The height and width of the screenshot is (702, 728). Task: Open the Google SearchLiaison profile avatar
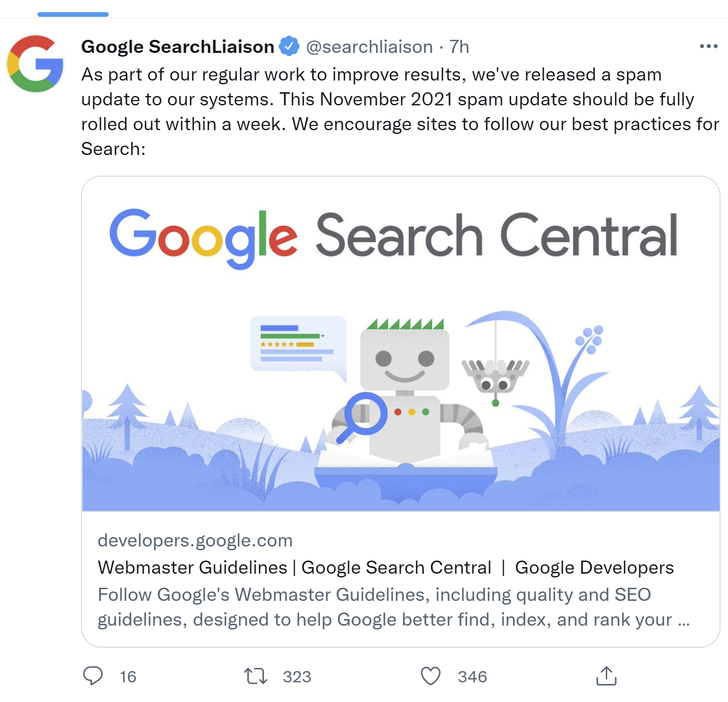pyautogui.click(x=35, y=62)
